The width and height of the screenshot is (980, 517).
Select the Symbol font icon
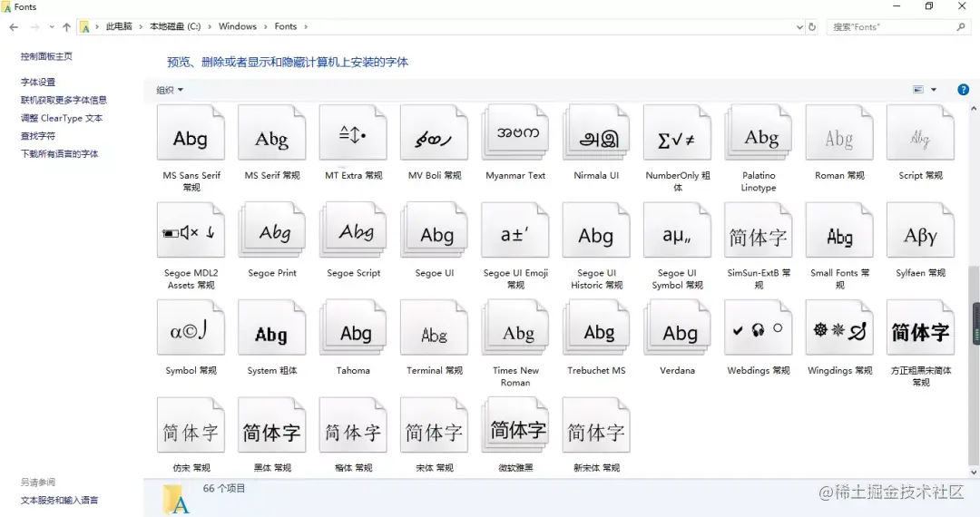(x=191, y=327)
